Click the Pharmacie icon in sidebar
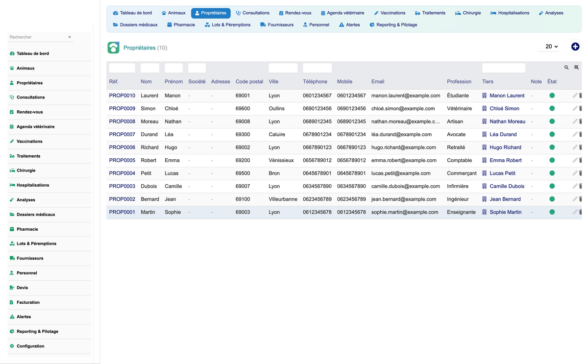The width and height of the screenshot is (588, 364). pyautogui.click(x=12, y=229)
